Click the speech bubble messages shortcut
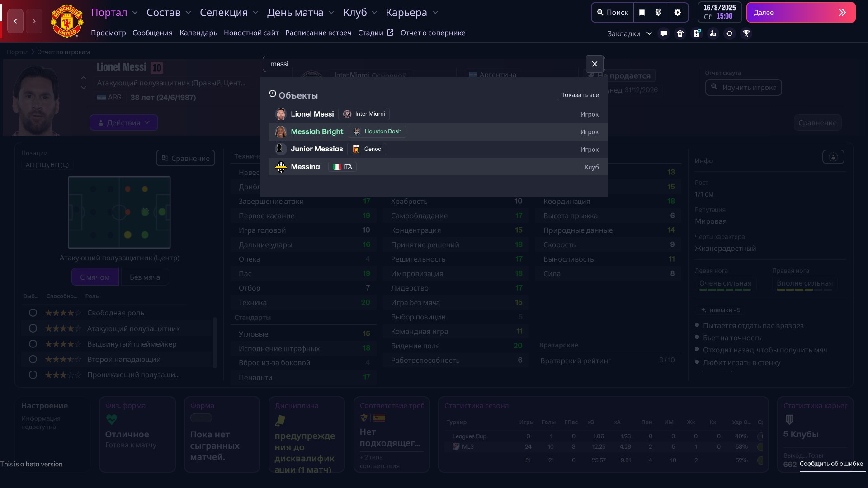 coord(664,33)
